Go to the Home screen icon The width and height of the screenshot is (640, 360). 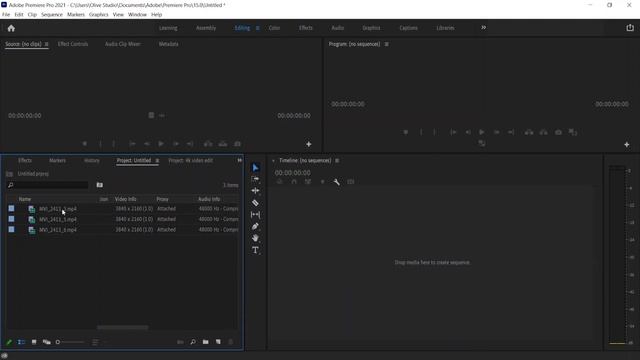click(11, 28)
